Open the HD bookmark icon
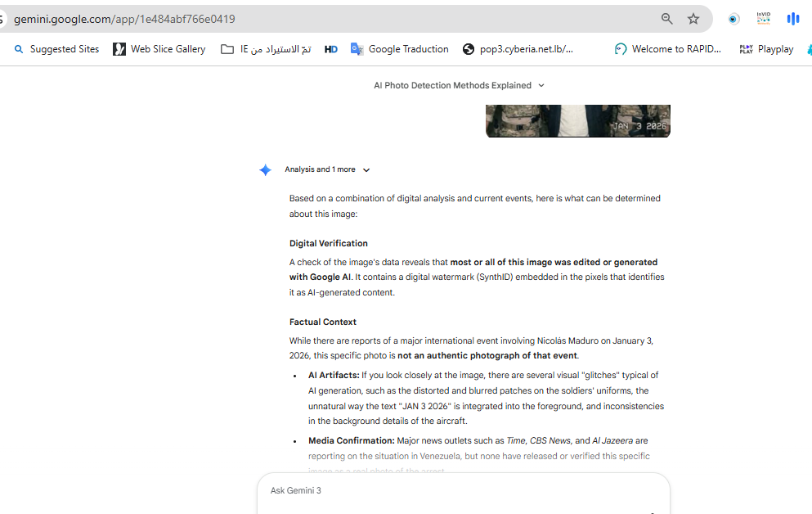The height and width of the screenshot is (514, 812). click(331, 49)
